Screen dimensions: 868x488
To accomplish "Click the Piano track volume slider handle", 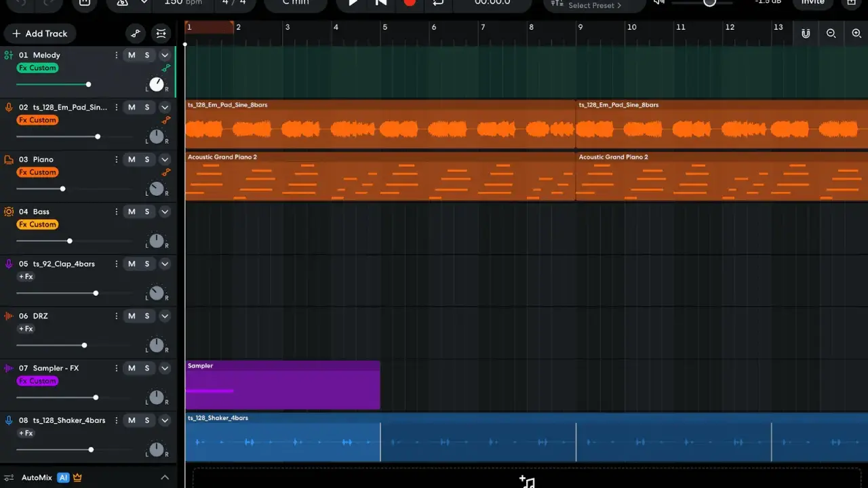I will tap(62, 188).
